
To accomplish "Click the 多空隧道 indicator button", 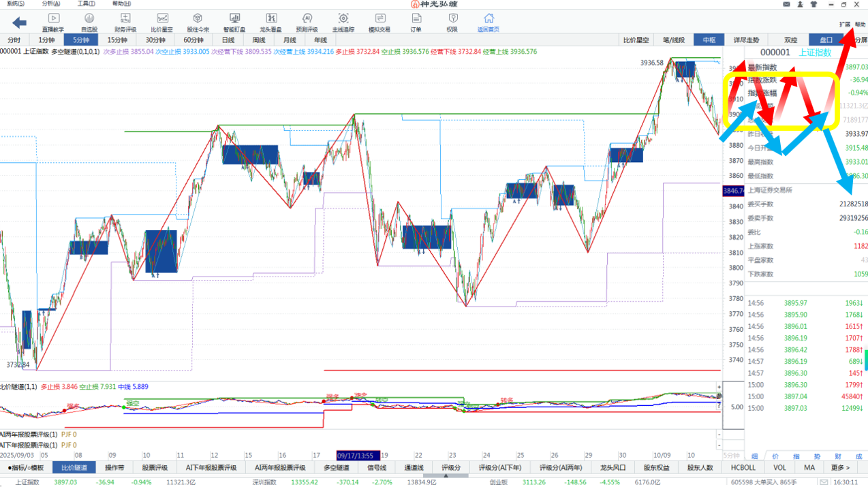I will [x=336, y=468].
